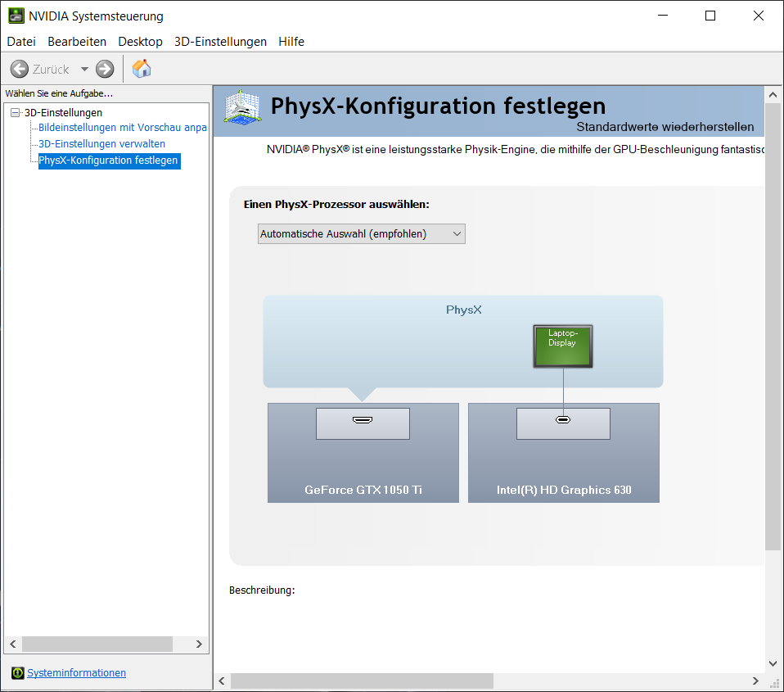Screen dimensions: 784x692
Task: Open the back history dropdown arrow
Action: click(84, 69)
